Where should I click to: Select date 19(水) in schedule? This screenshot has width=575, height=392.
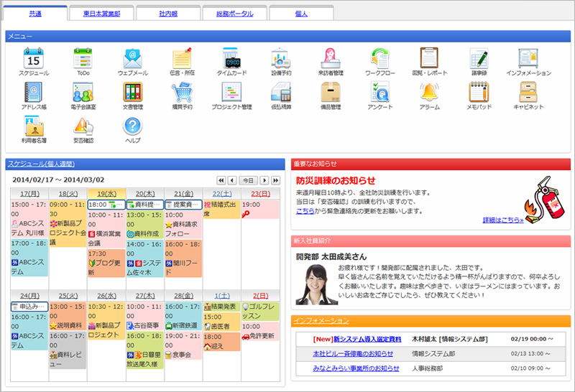[106, 194]
